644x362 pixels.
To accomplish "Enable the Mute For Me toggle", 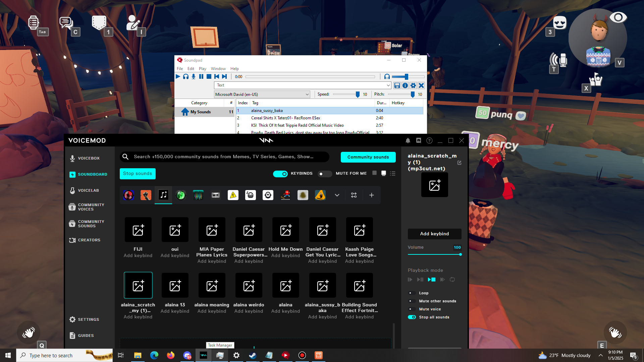I will [x=324, y=174].
